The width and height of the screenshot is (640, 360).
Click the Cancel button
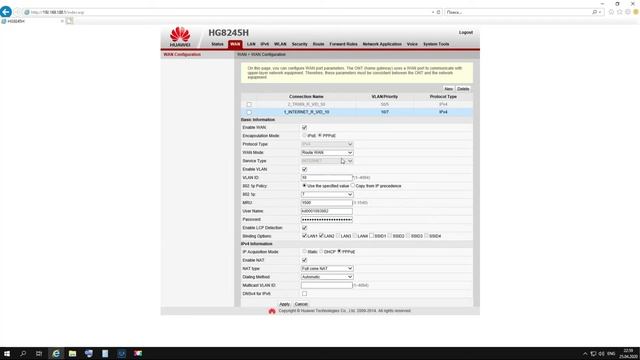[301, 304]
